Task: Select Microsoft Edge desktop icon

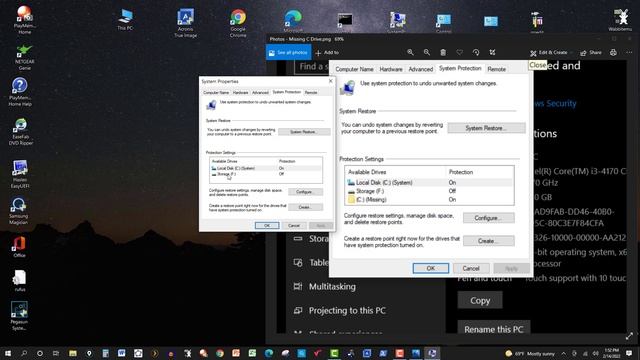Action: click(293, 20)
